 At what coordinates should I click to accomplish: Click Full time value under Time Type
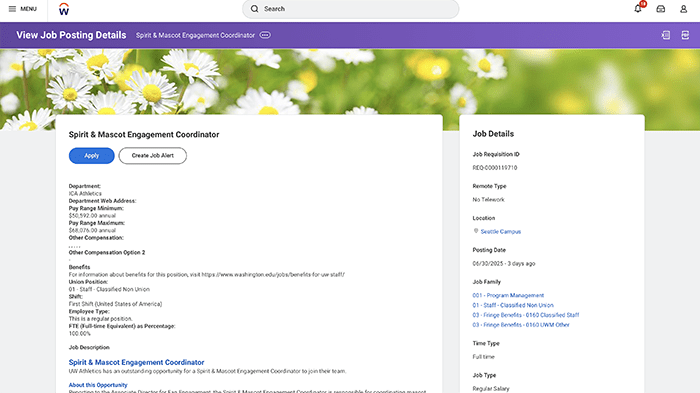483,357
